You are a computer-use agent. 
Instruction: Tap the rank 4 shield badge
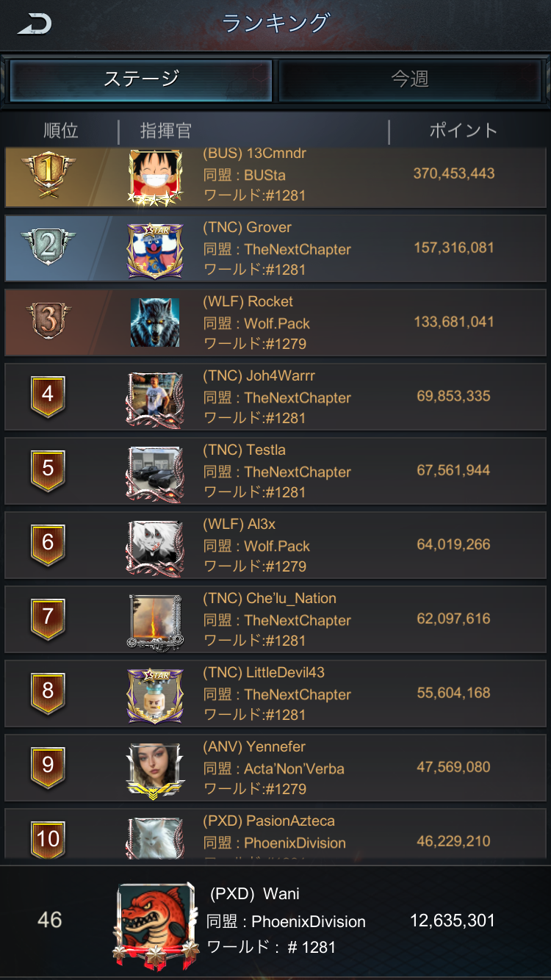coord(48,396)
